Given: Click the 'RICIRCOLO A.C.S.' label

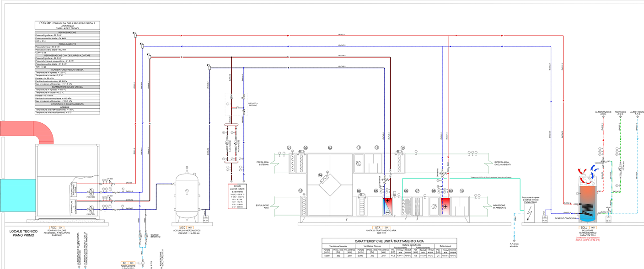Looking at the screenshot, I should coord(620,113).
